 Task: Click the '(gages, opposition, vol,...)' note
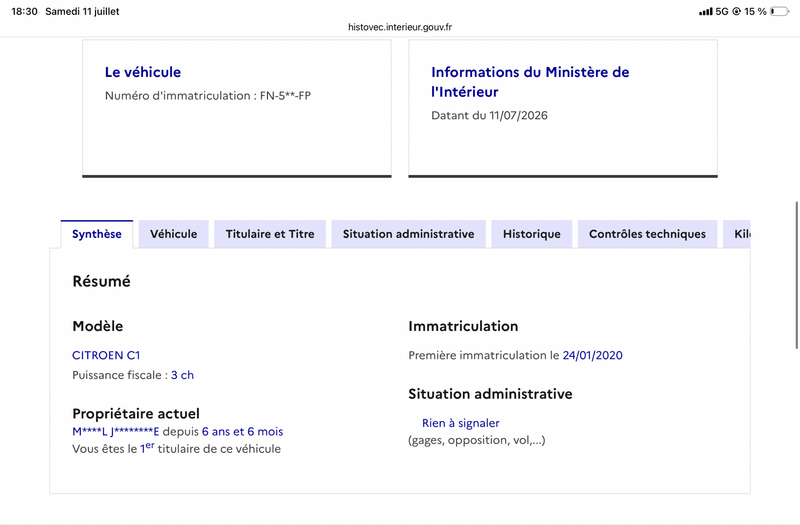pyautogui.click(x=477, y=440)
